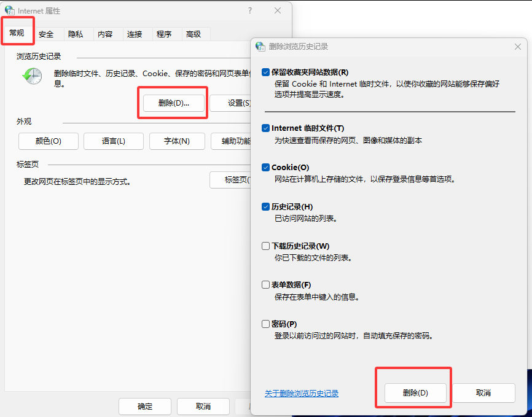Click the Internet 属性 title text

(39, 11)
